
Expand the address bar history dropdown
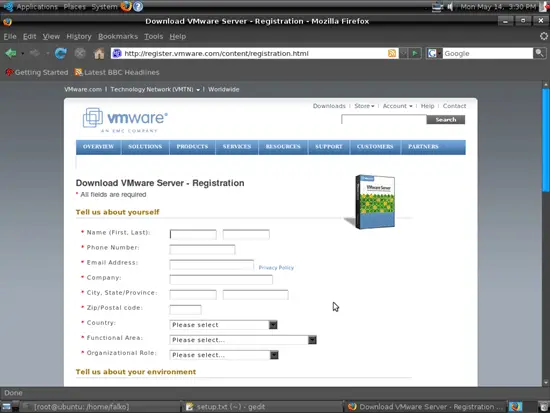(403, 53)
